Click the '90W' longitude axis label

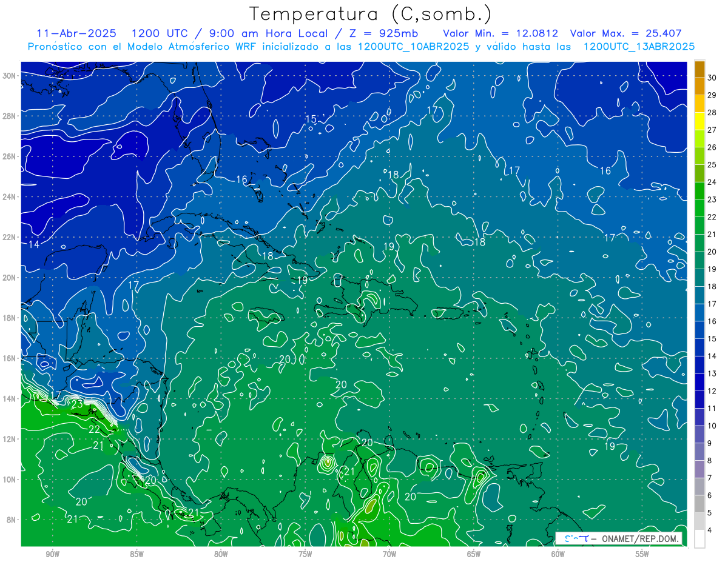tap(52, 554)
